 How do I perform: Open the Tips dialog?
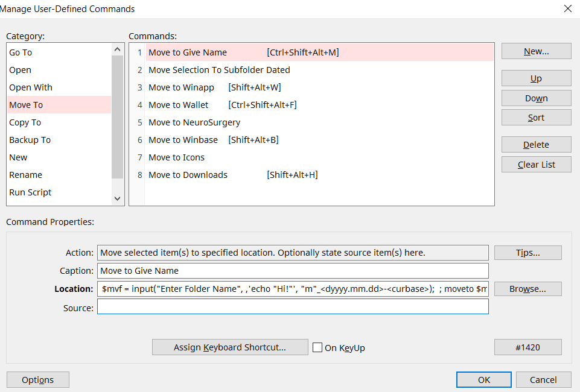tap(527, 252)
